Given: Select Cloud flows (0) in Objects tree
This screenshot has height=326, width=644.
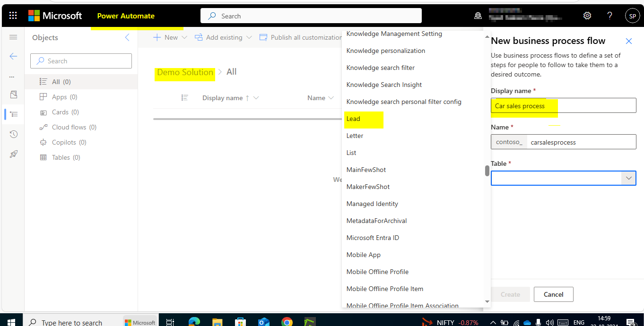Looking at the screenshot, I should 81,127.
